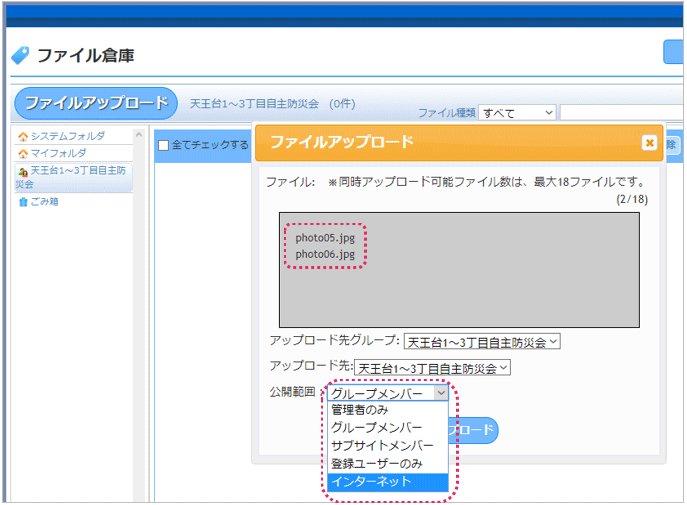The height and width of the screenshot is (505, 687).
Task: Open the アップロード先グループ dropdown
Action: tap(482, 341)
